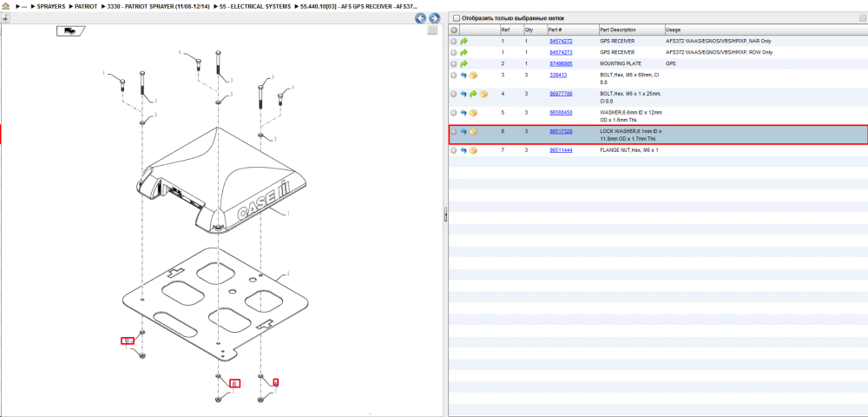
Task: Open '3330 - PATRIOT SPRAYER (11/08-12/14)' breadcrumb
Action: pos(158,6)
